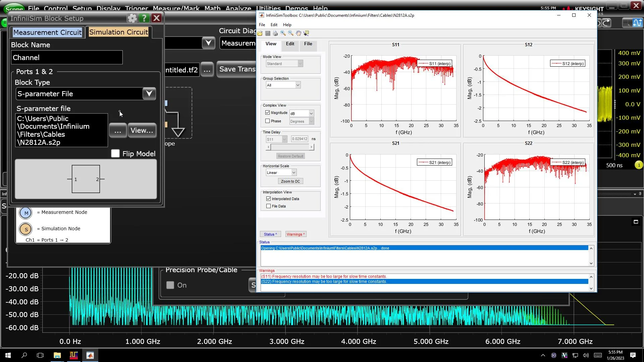Click View... button for S-parameter file
This screenshot has width=644, height=362.
[142, 130]
